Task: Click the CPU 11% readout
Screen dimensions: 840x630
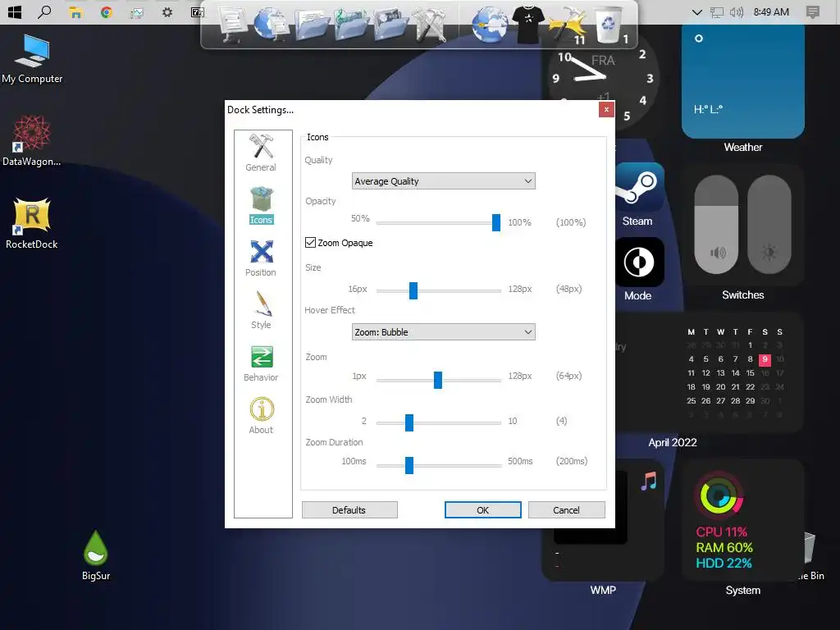Action: coord(721,532)
